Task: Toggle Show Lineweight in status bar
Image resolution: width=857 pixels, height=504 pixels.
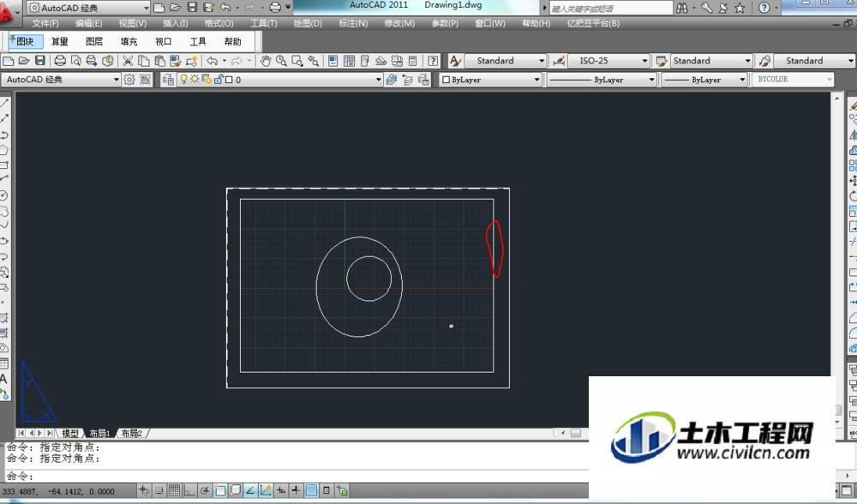Action: point(296,490)
